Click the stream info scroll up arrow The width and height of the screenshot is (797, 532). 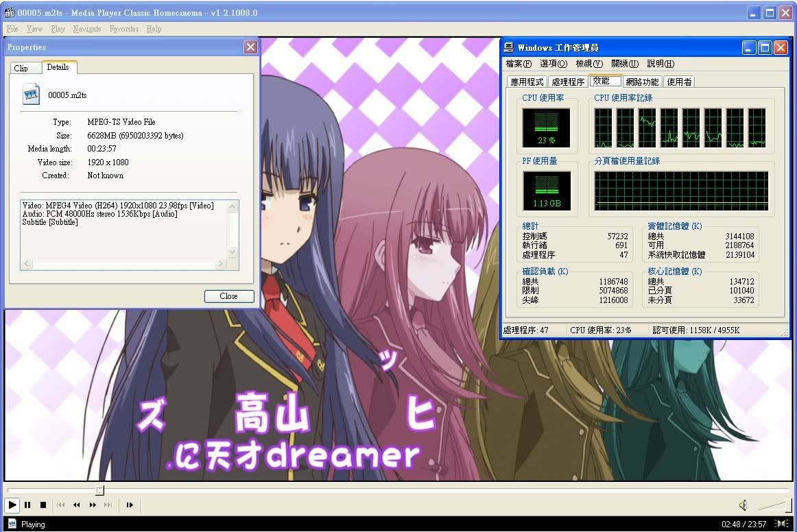click(233, 206)
